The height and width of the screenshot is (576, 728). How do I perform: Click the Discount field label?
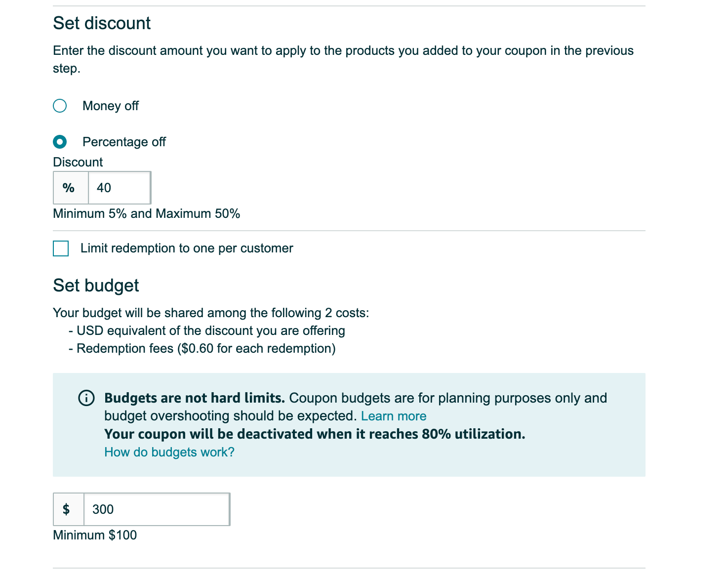point(78,162)
